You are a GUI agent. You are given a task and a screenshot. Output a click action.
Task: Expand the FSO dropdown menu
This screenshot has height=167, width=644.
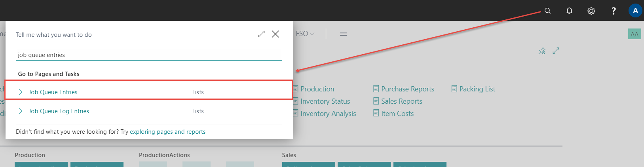tap(305, 34)
